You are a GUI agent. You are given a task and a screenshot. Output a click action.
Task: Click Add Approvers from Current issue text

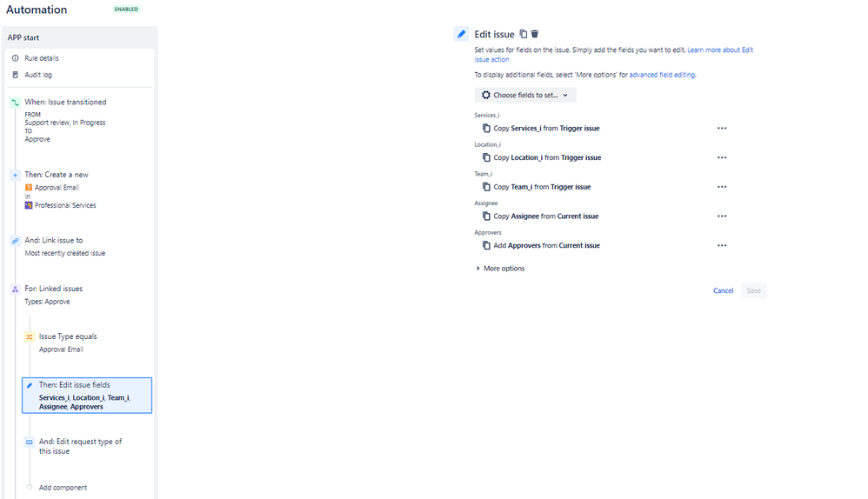[546, 245]
